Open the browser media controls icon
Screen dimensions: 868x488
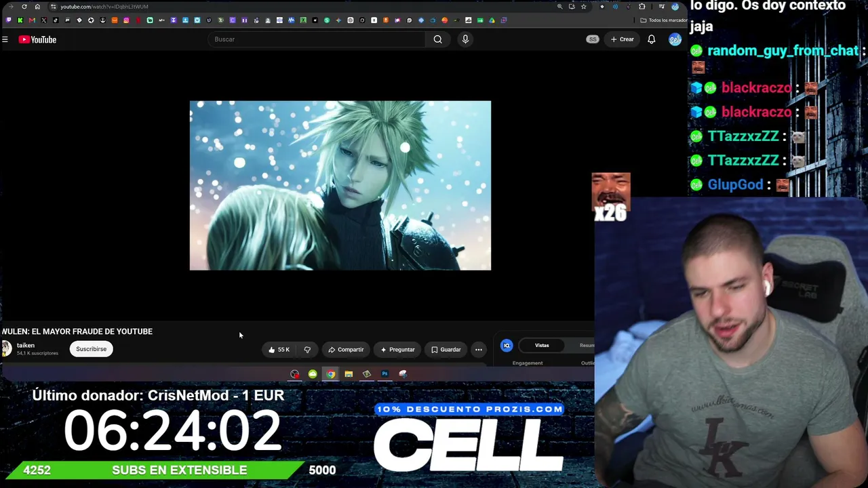[662, 7]
